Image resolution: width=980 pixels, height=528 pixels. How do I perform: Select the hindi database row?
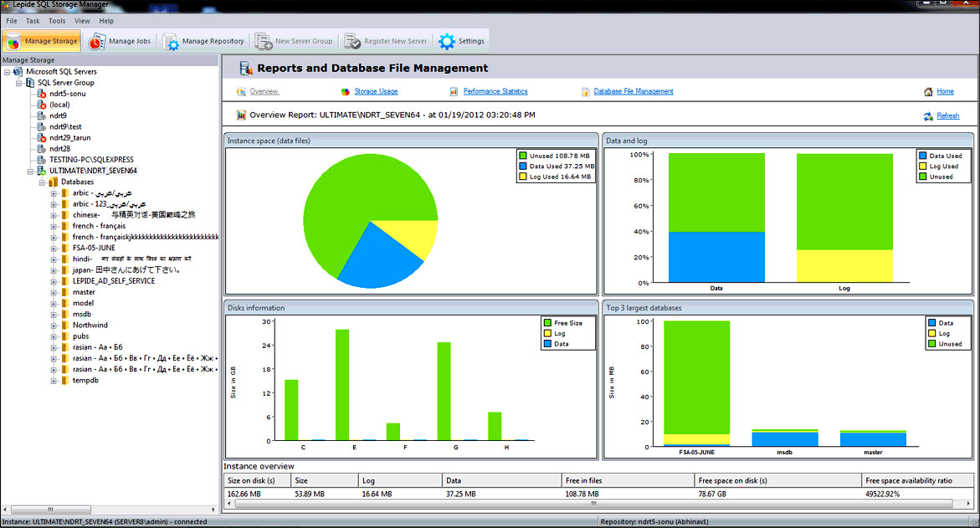(132, 259)
